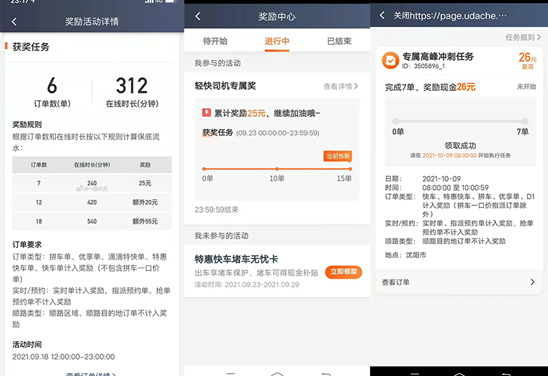Image resolution: width=548 pixels, height=376 pixels.
Task: Tap table cell 额外55元
Action: [145, 221]
